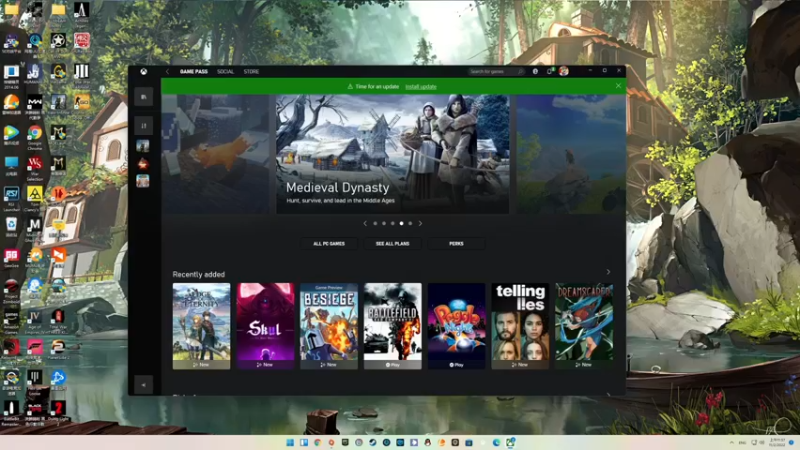This screenshot has width=800, height=450.
Task: Open War Selection desktop shortcut
Action: click(35, 167)
